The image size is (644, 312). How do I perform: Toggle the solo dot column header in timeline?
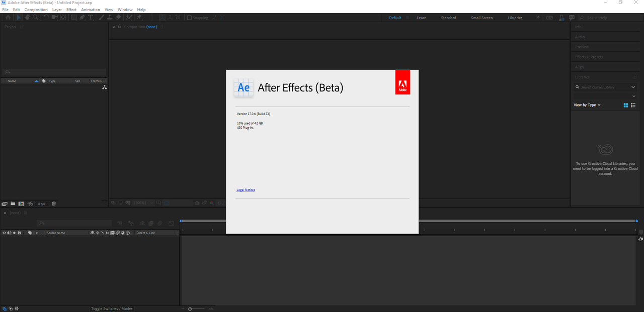(x=14, y=233)
